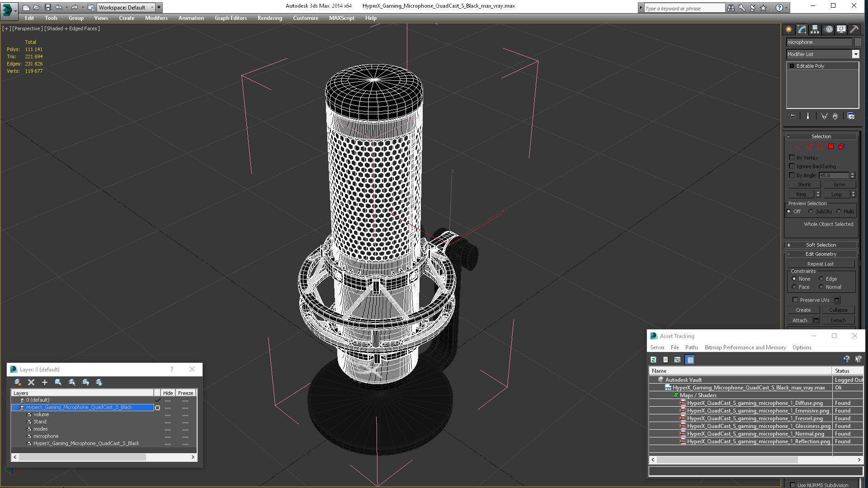Click the Grow selection button
This screenshot has width=868, height=488.
839,184
